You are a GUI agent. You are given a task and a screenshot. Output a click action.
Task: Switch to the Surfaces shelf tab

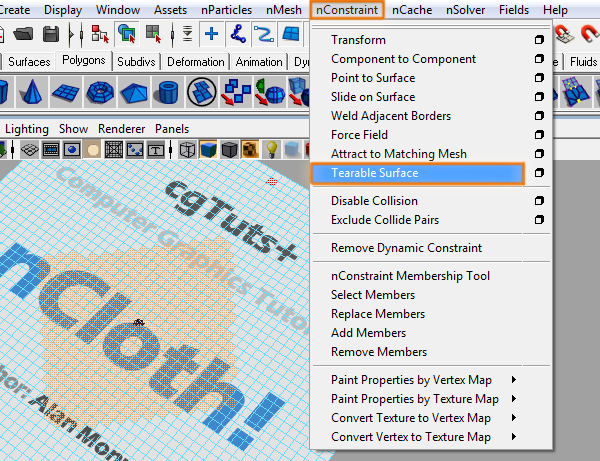29,62
